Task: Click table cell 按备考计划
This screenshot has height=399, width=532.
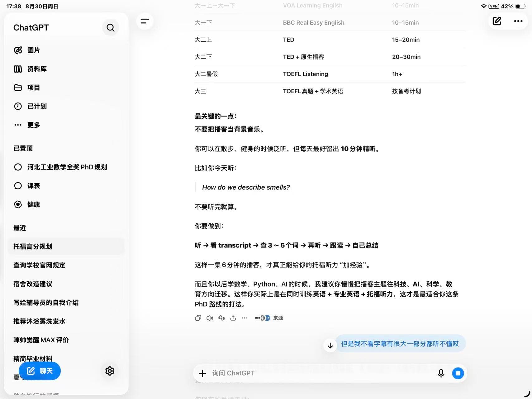Action: (406, 91)
